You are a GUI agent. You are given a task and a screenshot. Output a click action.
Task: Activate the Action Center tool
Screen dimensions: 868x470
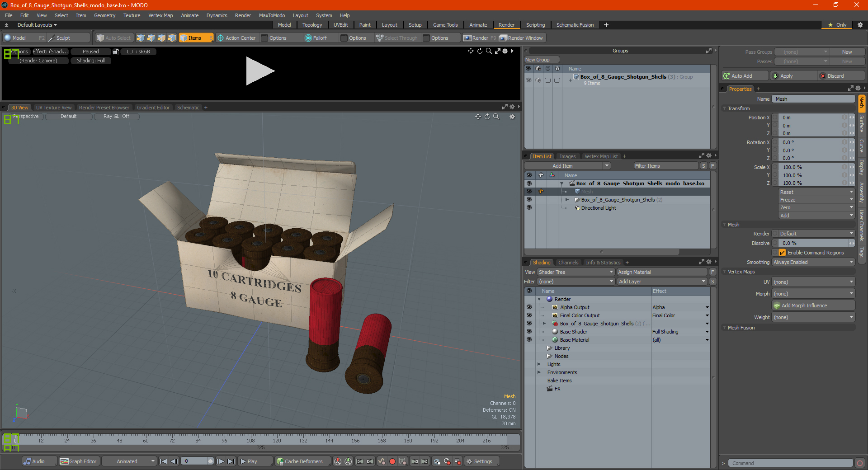point(236,38)
